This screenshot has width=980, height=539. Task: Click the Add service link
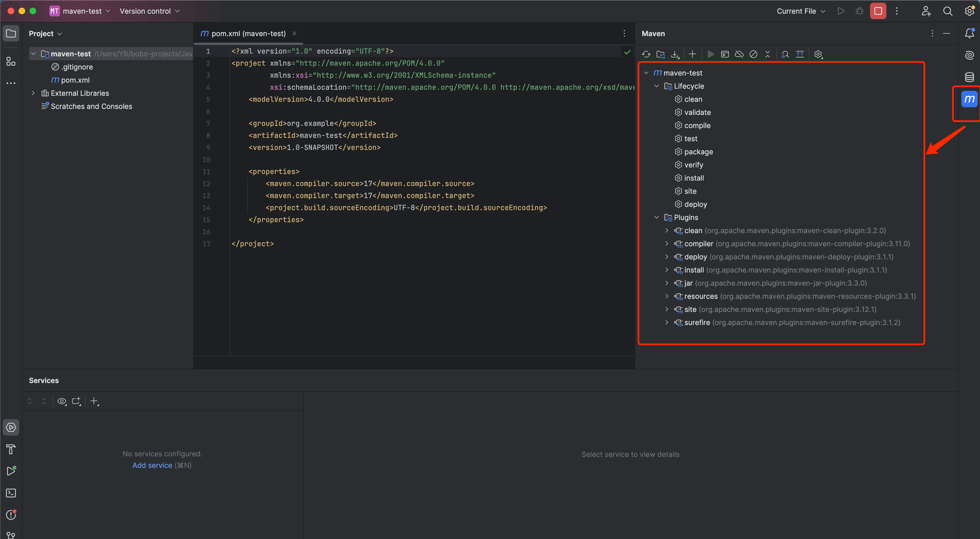pyautogui.click(x=152, y=465)
